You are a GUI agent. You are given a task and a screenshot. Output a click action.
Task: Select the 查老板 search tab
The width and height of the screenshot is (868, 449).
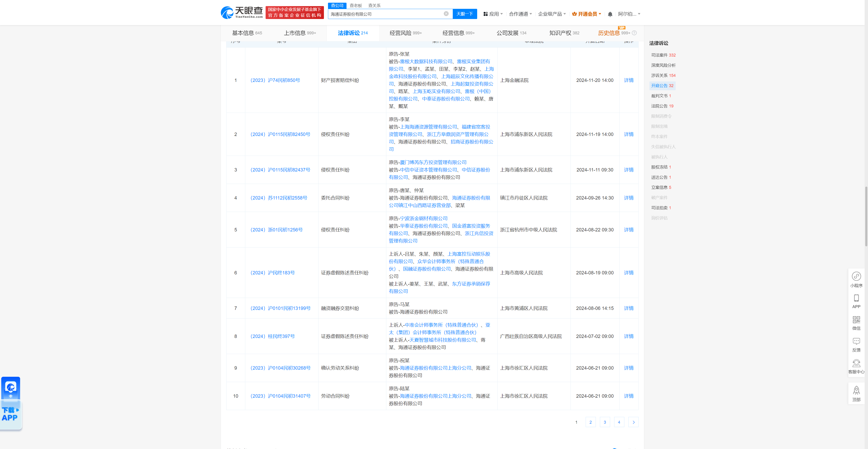tap(356, 5)
